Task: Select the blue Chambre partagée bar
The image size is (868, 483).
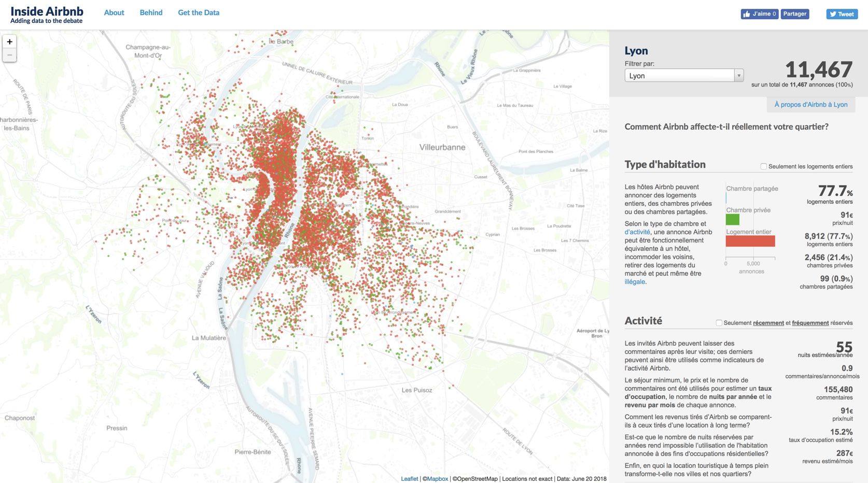Action: pos(726,198)
